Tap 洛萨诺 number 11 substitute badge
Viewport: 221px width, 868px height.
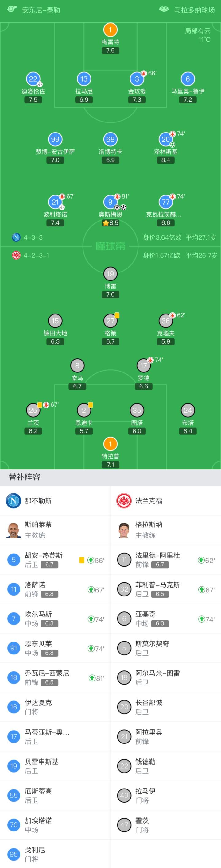coord(14,589)
